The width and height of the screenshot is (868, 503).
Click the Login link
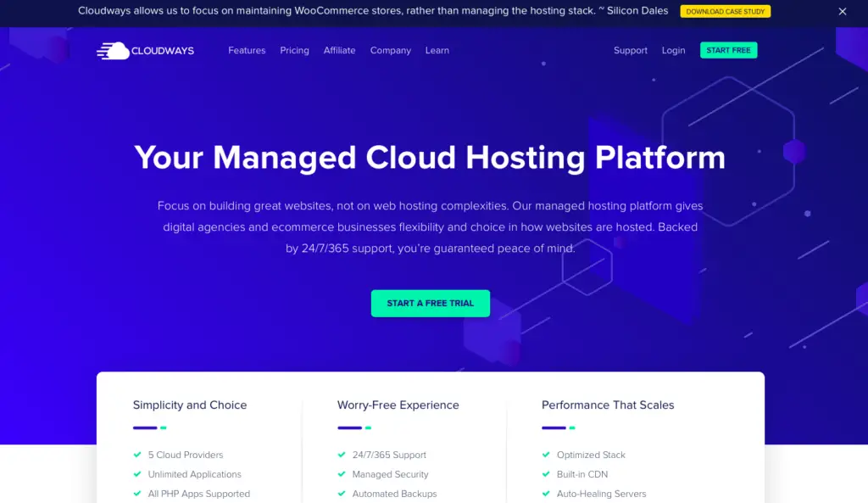click(673, 50)
